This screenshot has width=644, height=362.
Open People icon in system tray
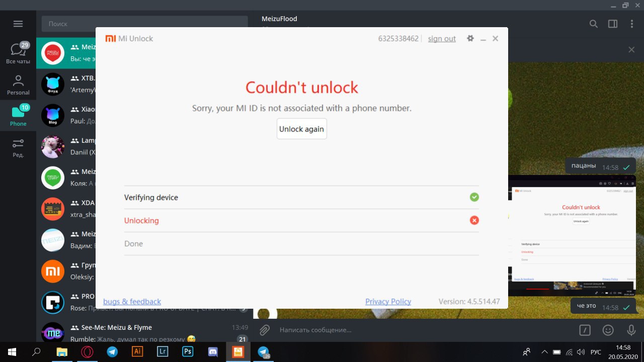[x=526, y=352]
